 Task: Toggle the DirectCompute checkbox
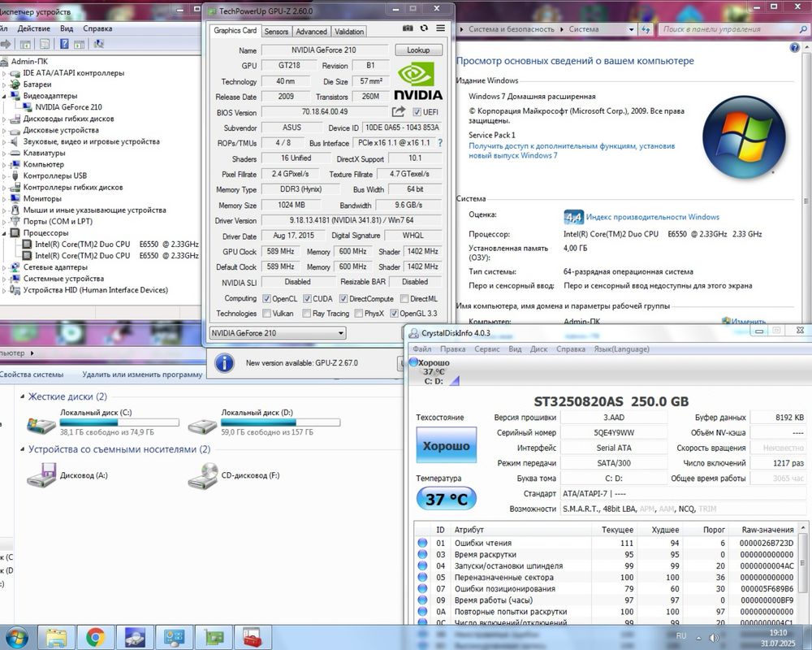click(x=343, y=298)
